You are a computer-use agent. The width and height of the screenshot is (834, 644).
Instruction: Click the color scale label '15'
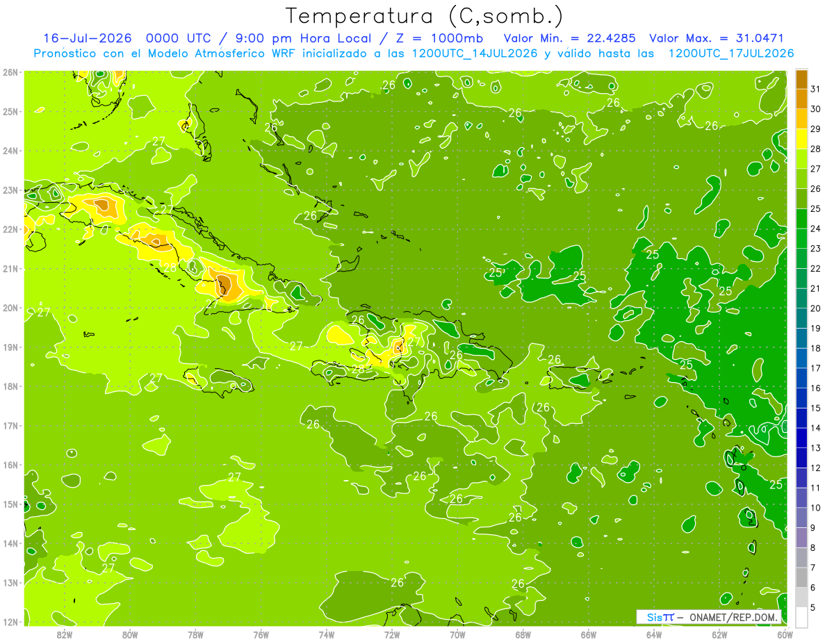pyautogui.click(x=815, y=408)
